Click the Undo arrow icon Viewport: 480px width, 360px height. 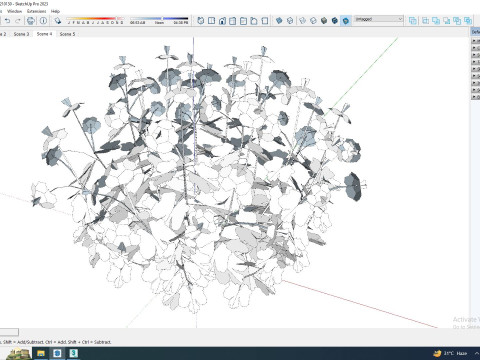click(x=7, y=21)
